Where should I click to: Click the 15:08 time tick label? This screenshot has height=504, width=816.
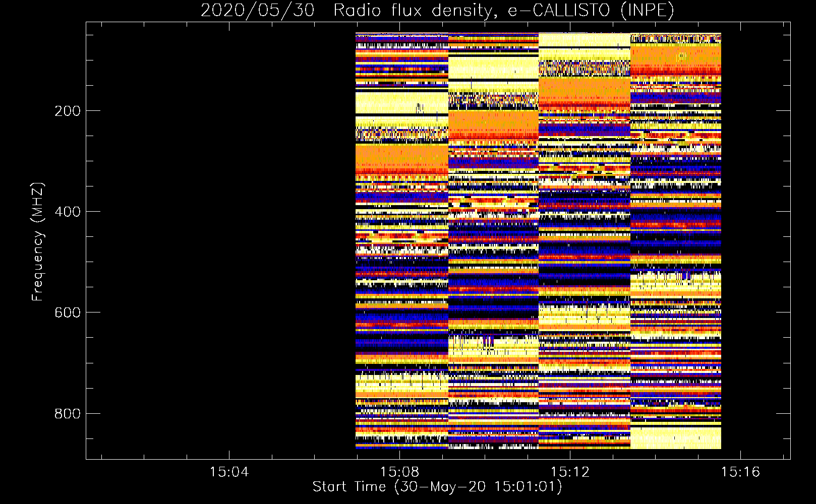[399, 472]
